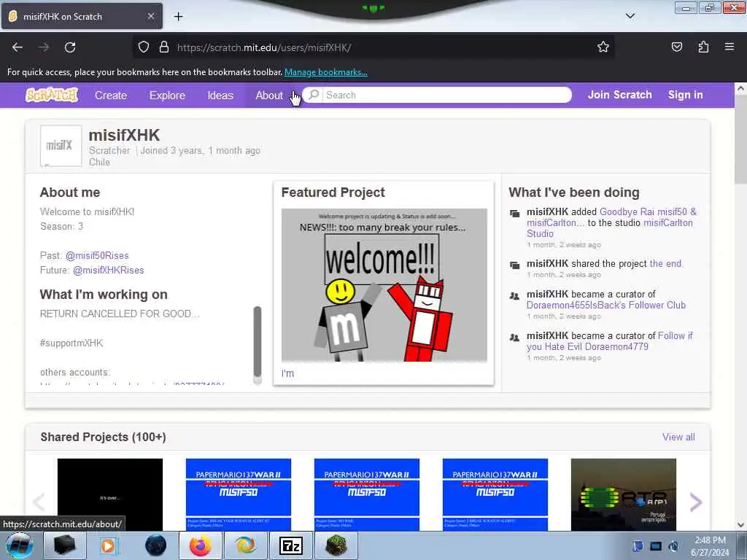747x560 pixels.
Task: Go back using browser back arrow
Action: point(18,47)
